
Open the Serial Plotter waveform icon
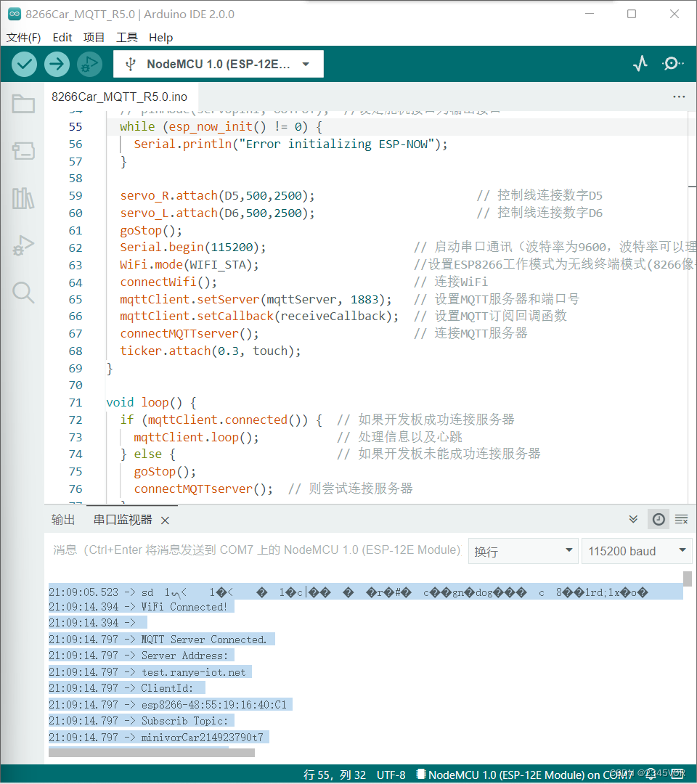coord(640,64)
